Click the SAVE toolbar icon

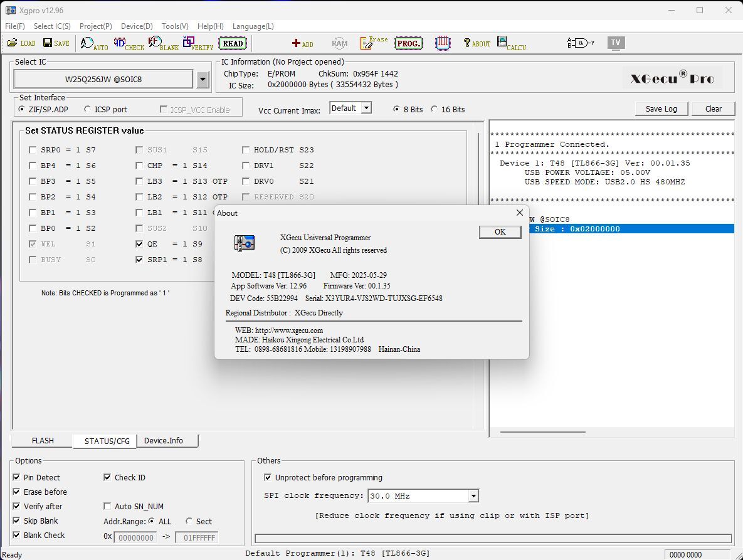click(56, 43)
